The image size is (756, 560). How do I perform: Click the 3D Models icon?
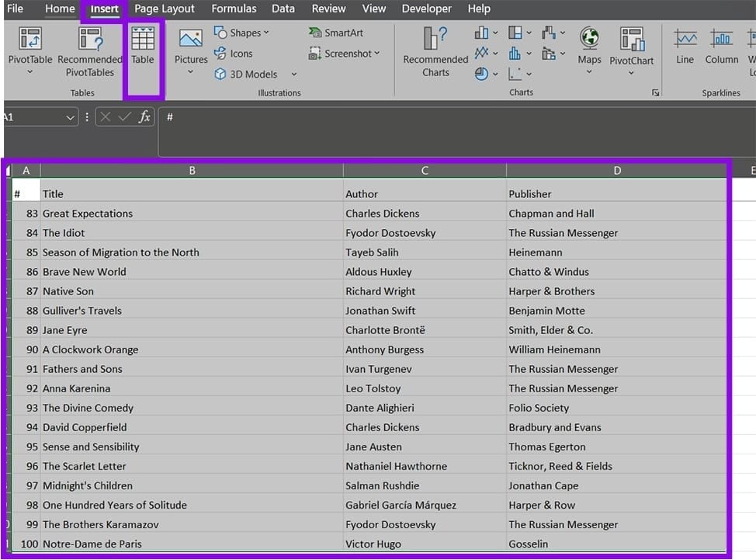[220, 74]
